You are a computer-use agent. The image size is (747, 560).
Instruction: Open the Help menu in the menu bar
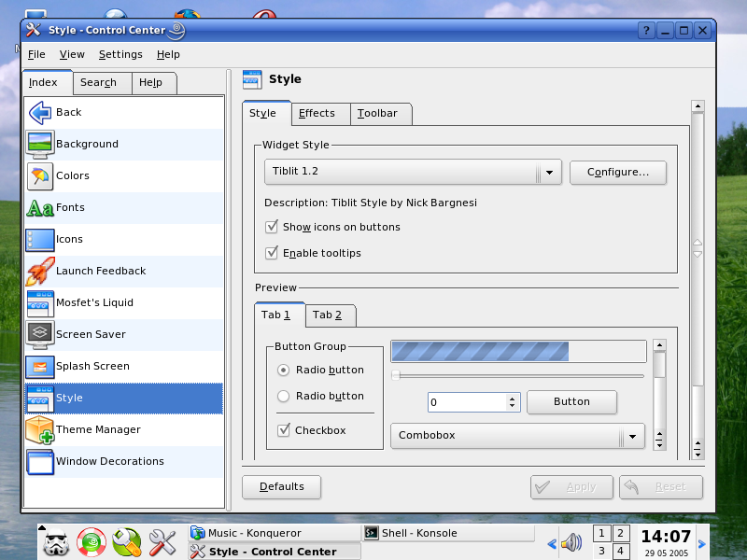168,55
